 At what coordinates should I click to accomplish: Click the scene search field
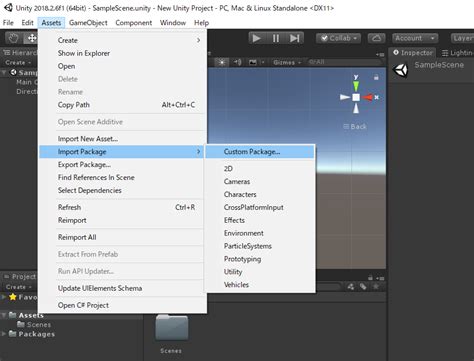point(344,62)
